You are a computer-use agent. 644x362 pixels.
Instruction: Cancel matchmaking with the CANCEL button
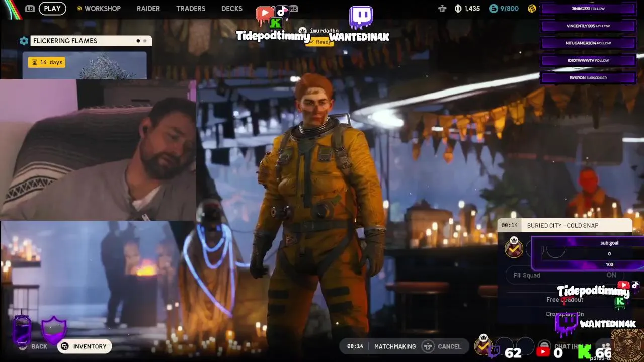(x=449, y=346)
